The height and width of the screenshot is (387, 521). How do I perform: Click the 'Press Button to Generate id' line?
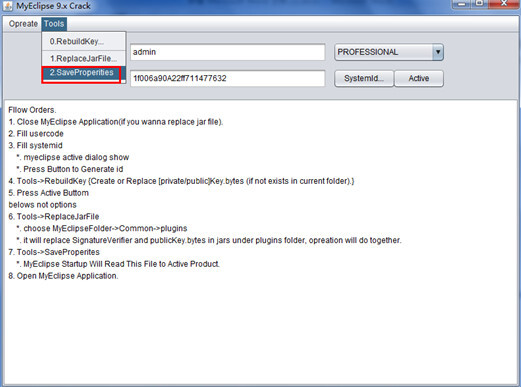click(x=70, y=169)
